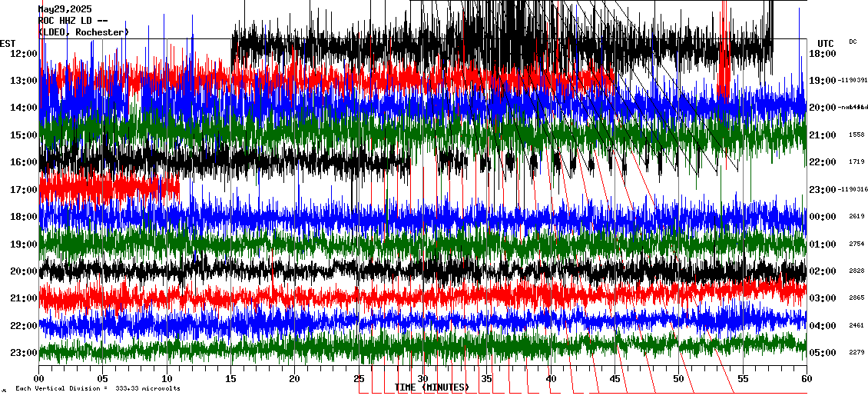Select the 12:00 EST row label

coord(25,53)
